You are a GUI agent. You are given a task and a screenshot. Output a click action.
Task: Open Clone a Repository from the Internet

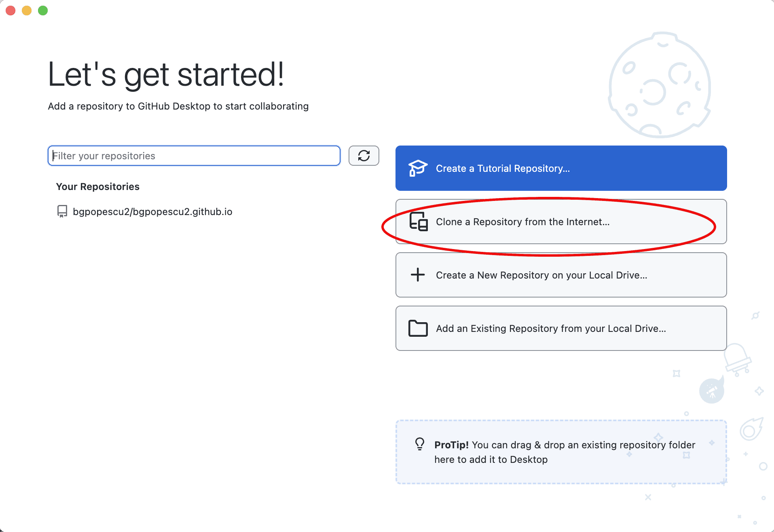click(x=522, y=222)
